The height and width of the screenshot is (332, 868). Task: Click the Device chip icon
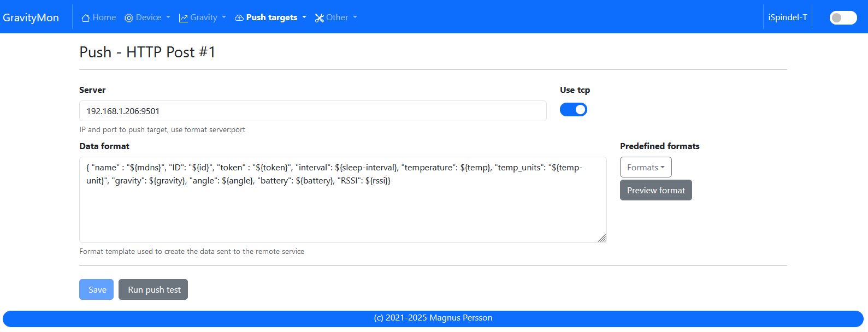(x=129, y=18)
